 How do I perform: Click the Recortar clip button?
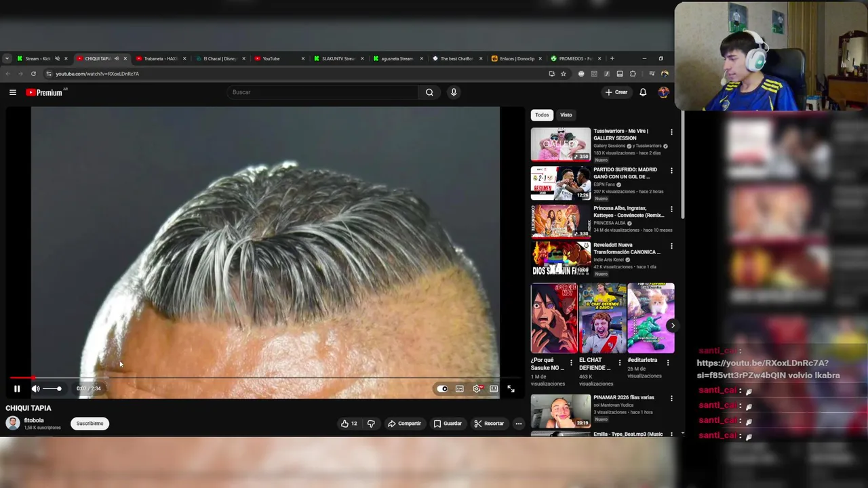pyautogui.click(x=489, y=424)
